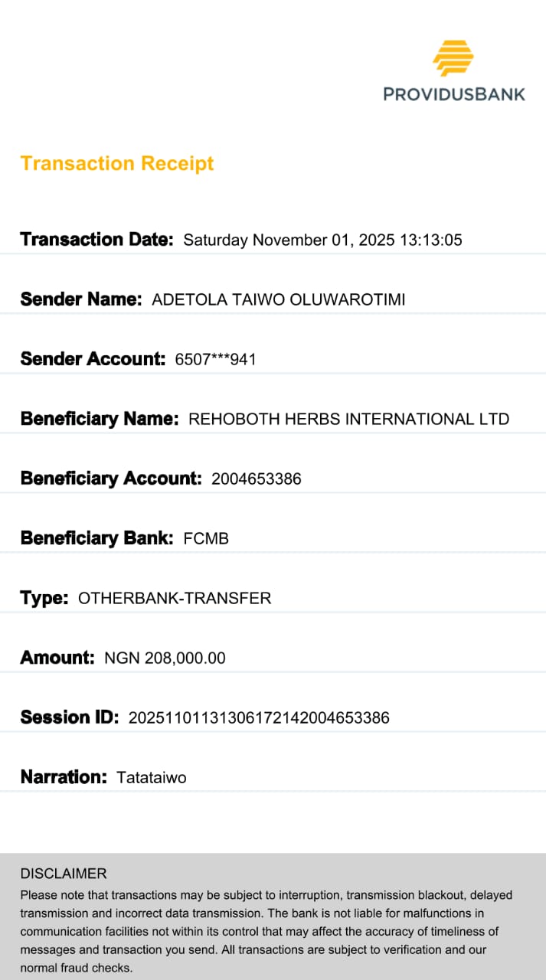The height and width of the screenshot is (980, 546).
Task: Click the Beneficiary Bank label
Action: (97, 538)
